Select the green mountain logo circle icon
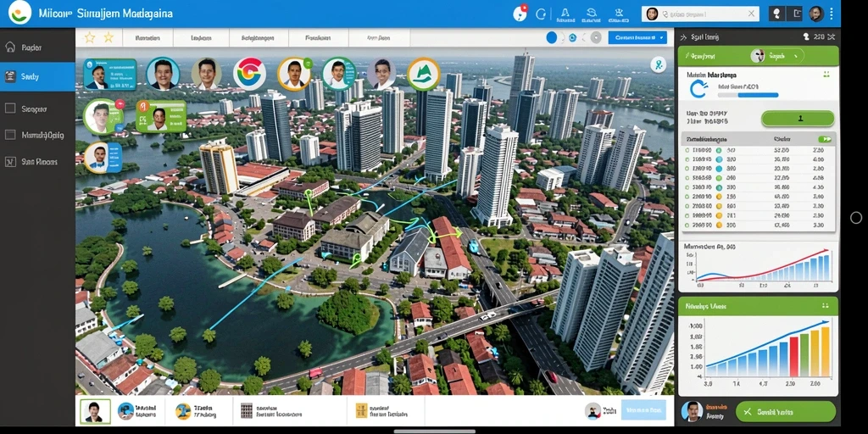Viewport: 868px width, 434px height. tap(424, 75)
